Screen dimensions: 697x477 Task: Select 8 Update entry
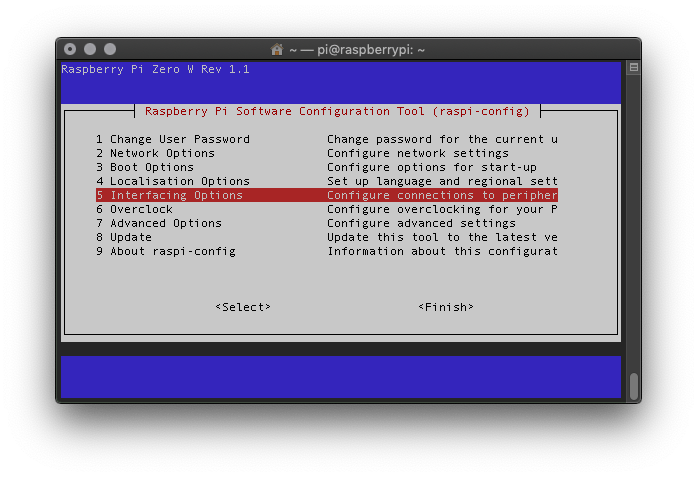[x=124, y=237]
